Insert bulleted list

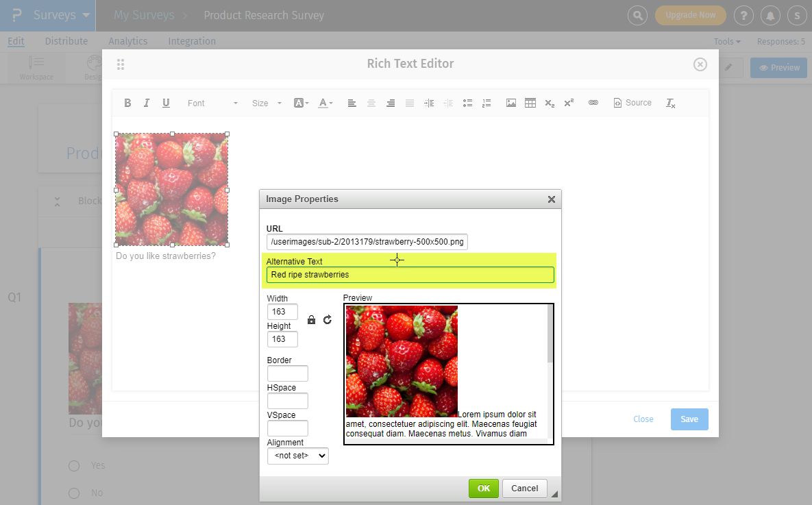(467, 103)
